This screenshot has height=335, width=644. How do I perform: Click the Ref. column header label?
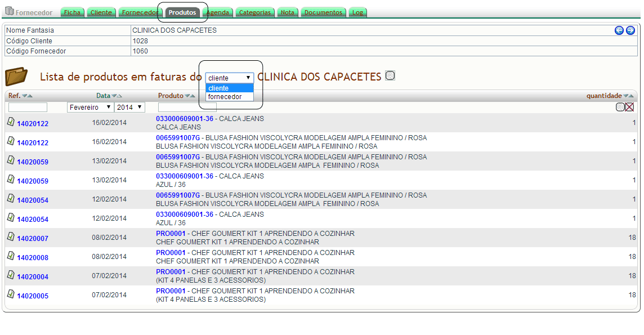coord(14,96)
